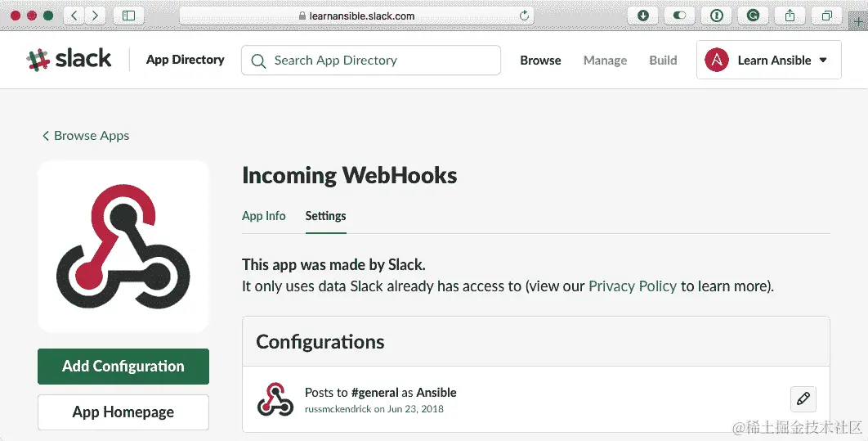Screen dimensions: 868x441
Task: Toggle the Safari sidebar button
Action: [x=128, y=16]
